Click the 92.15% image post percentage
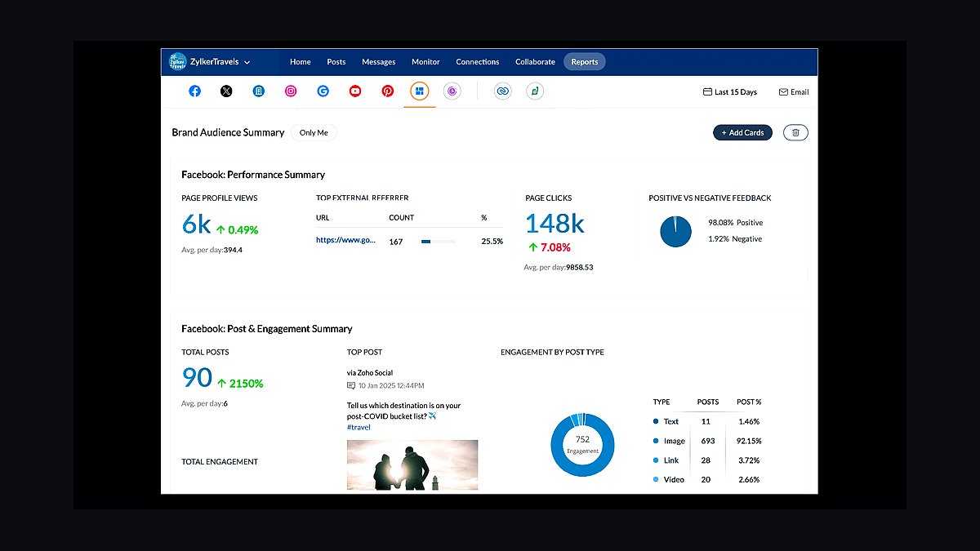 click(x=749, y=441)
